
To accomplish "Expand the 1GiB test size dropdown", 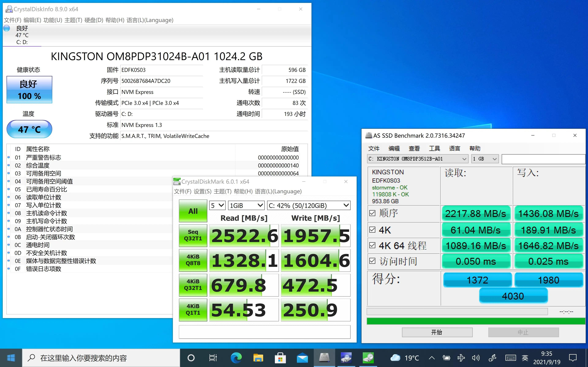I will tap(246, 206).
